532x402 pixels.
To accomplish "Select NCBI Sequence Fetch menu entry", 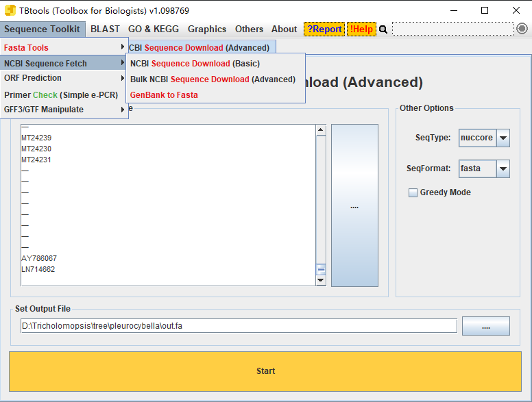I will click(x=64, y=64).
